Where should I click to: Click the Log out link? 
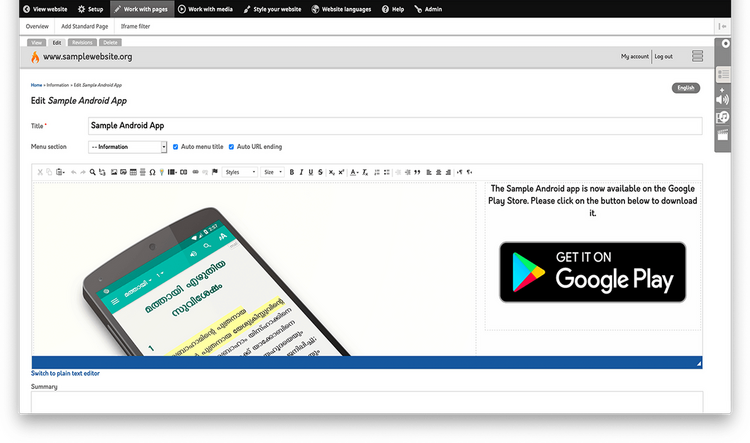663,56
